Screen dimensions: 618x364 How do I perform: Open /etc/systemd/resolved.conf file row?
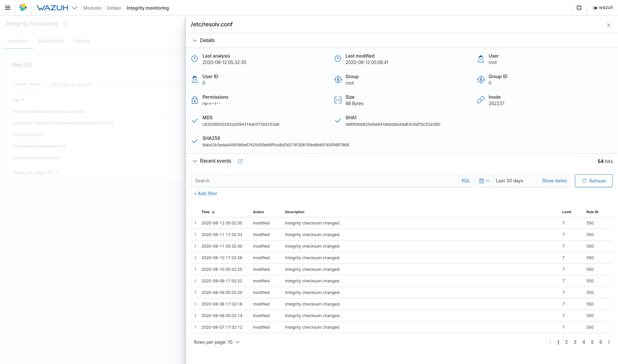coord(40,146)
